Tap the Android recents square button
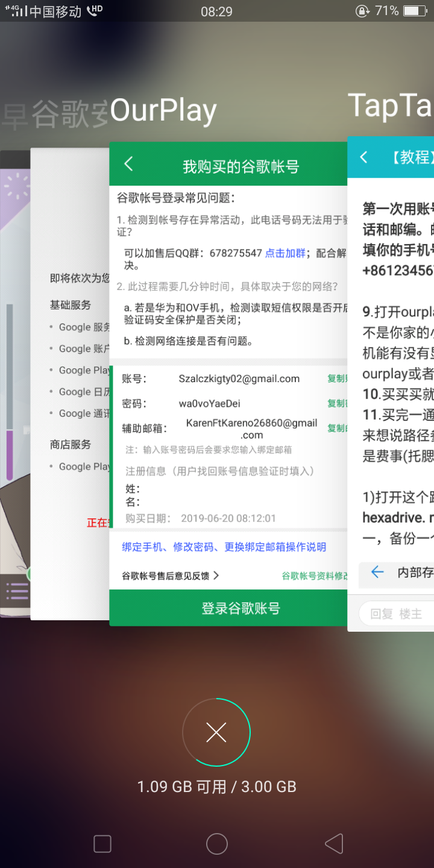The width and height of the screenshot is (434, 868). [102, 844]
